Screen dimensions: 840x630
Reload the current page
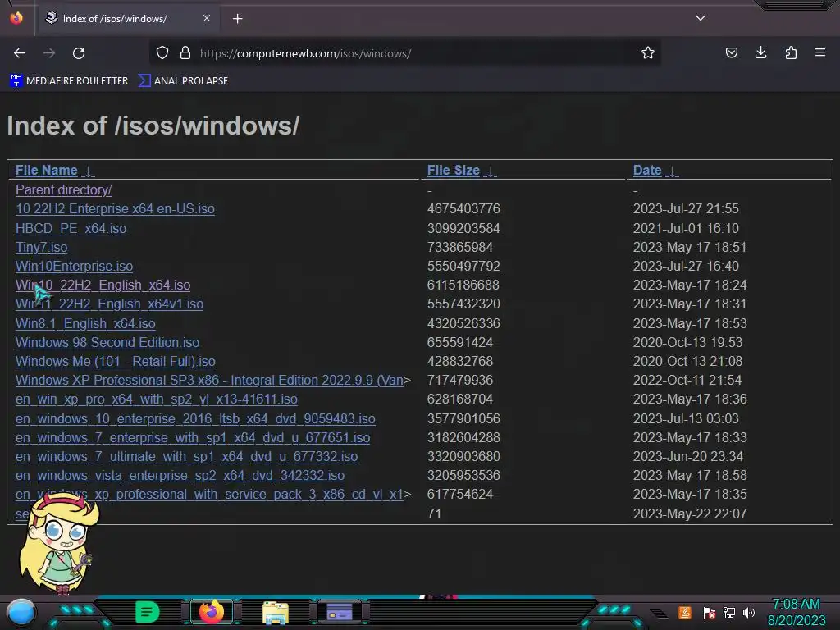point(79,53)
